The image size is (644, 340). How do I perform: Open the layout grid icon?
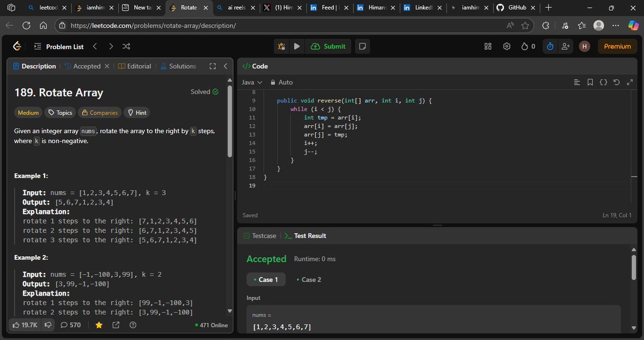point(488,46)
